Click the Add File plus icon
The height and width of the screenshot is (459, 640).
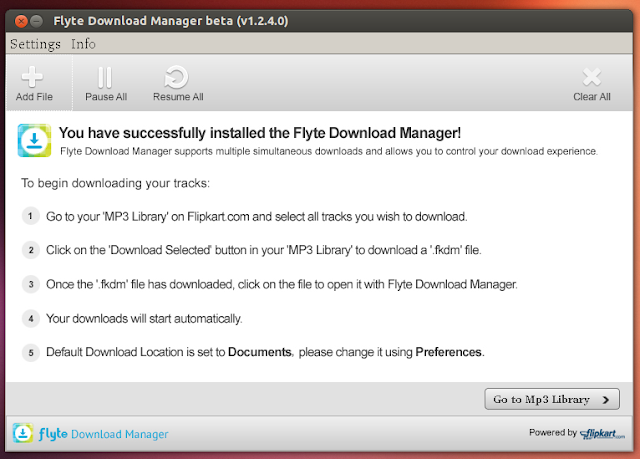click(x=32, y=77)
